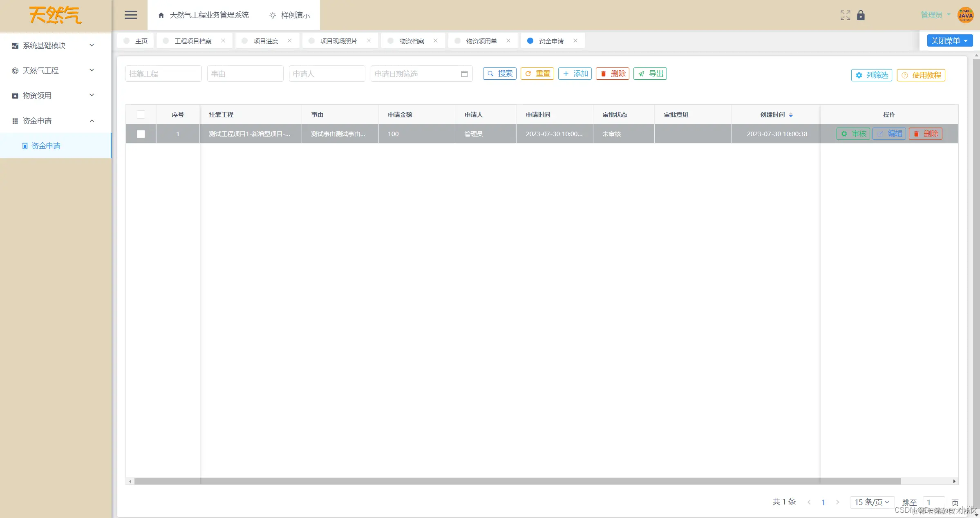
Task: Click the home icon beside 天然气工程业务管理系统
Action: tap(161, 16)
